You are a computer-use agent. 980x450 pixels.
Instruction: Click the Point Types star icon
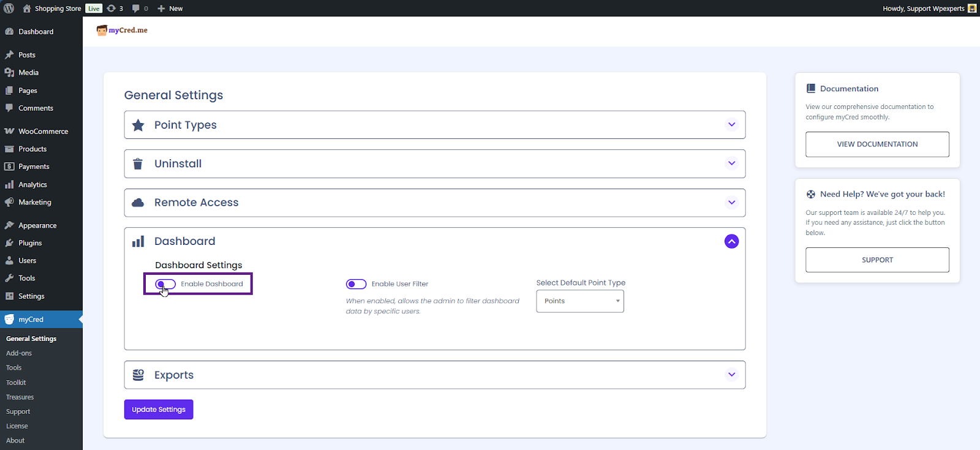coord(138,126)
